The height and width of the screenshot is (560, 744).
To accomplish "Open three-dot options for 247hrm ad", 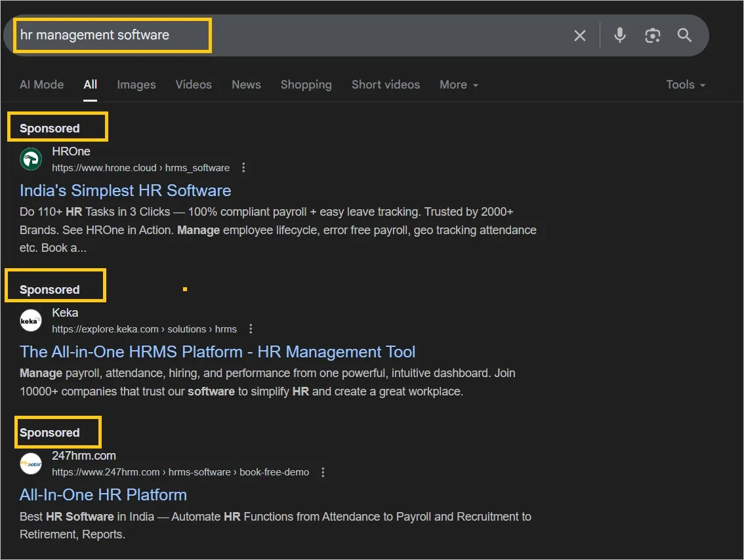I will (323, 472).
